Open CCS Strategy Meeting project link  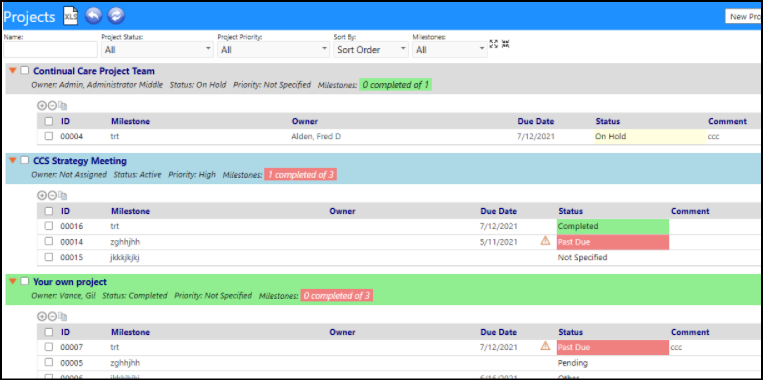80,161
